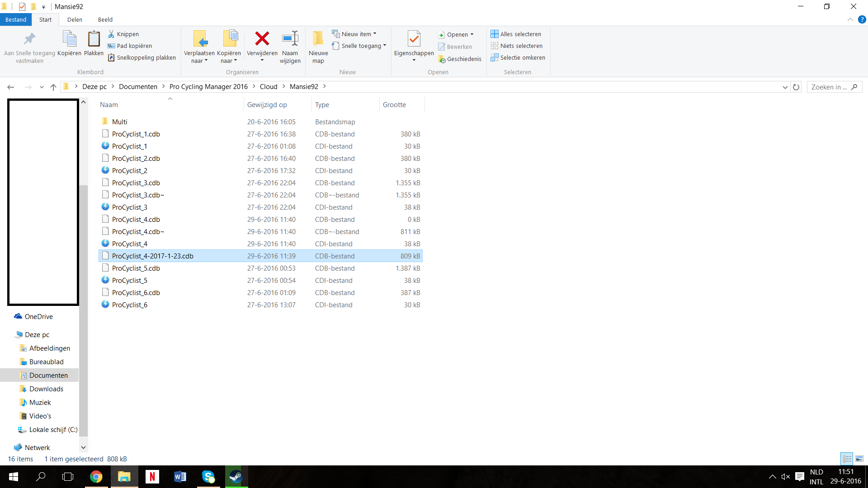Click Aan Snelle toegang vastmaken pin icon
Image resolution: width=868 pixels, height=488 pixels.
(29, 39)
